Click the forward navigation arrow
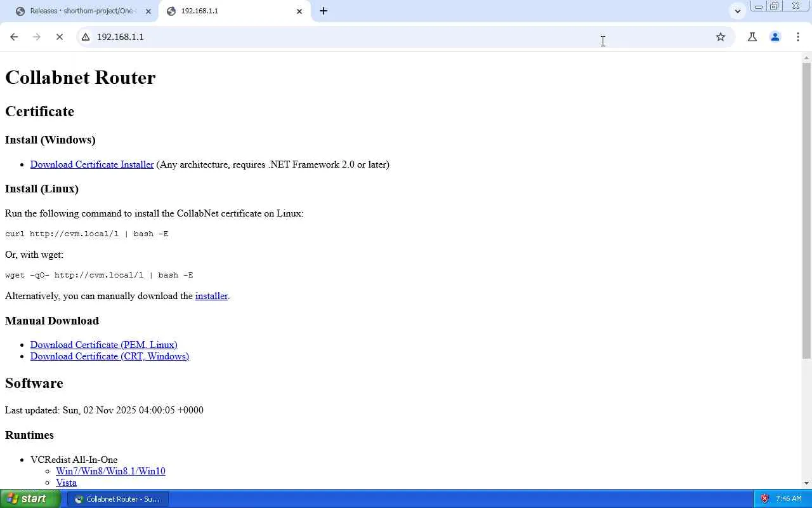 [x=37, y=37]
